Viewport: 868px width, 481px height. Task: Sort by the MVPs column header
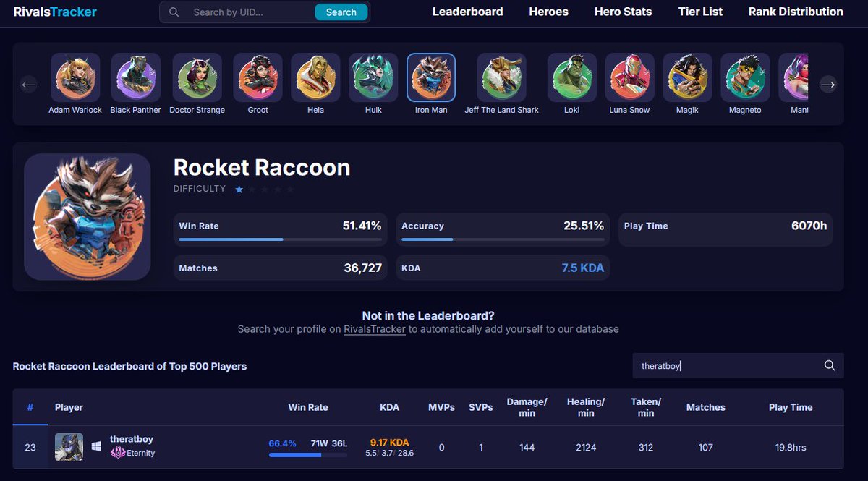441,407
